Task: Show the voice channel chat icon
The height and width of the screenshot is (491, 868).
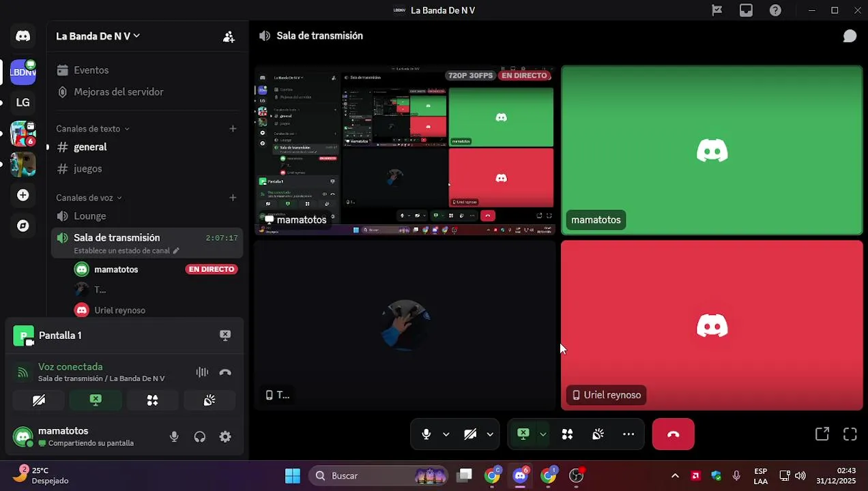Action: pos(850,36)
